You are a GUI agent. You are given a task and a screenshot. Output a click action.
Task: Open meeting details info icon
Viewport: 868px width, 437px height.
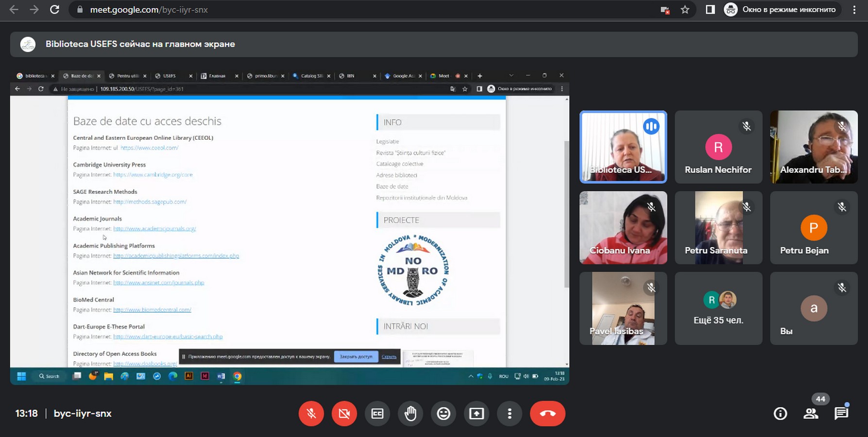[x=781, y=414]
